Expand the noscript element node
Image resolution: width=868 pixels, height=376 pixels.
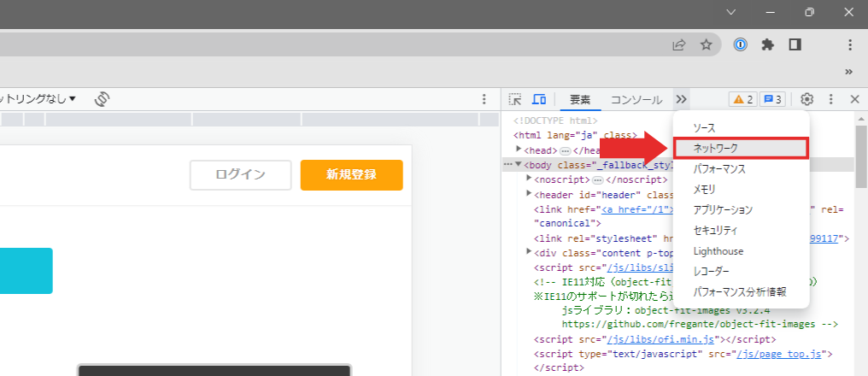[x=529, y=179]
